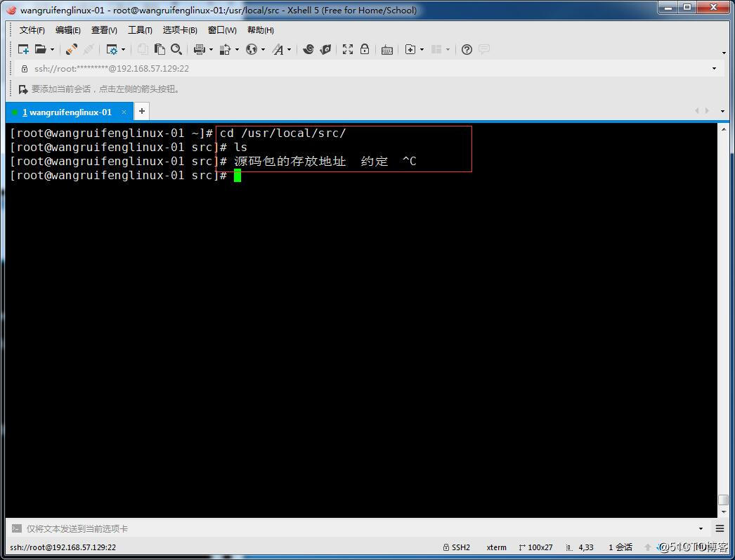Click the Find magnifier icon
The width and height of the screenshot is (735, 560).
click(176, 49)
